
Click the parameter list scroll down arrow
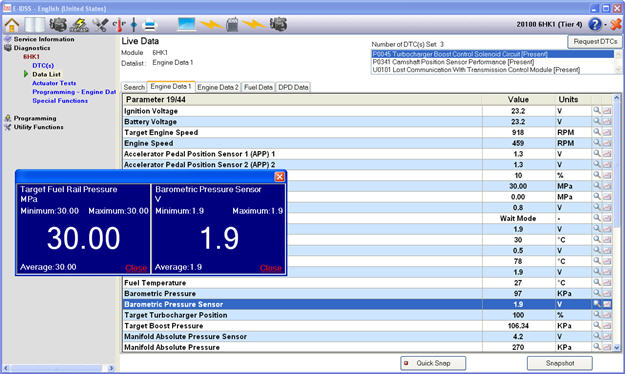pos(617,347)
